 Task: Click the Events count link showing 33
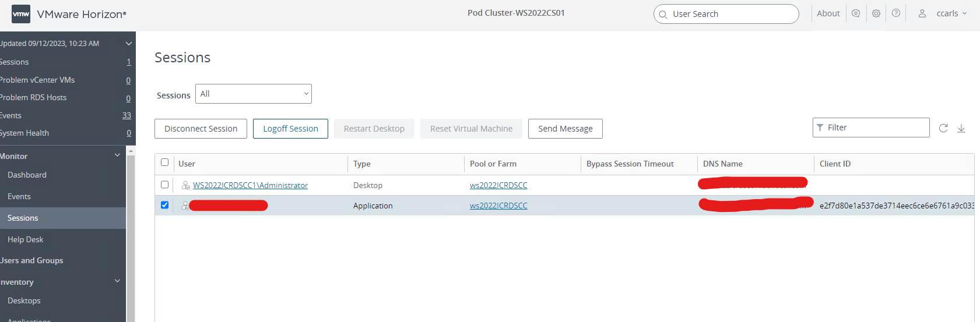coord(127,115)
